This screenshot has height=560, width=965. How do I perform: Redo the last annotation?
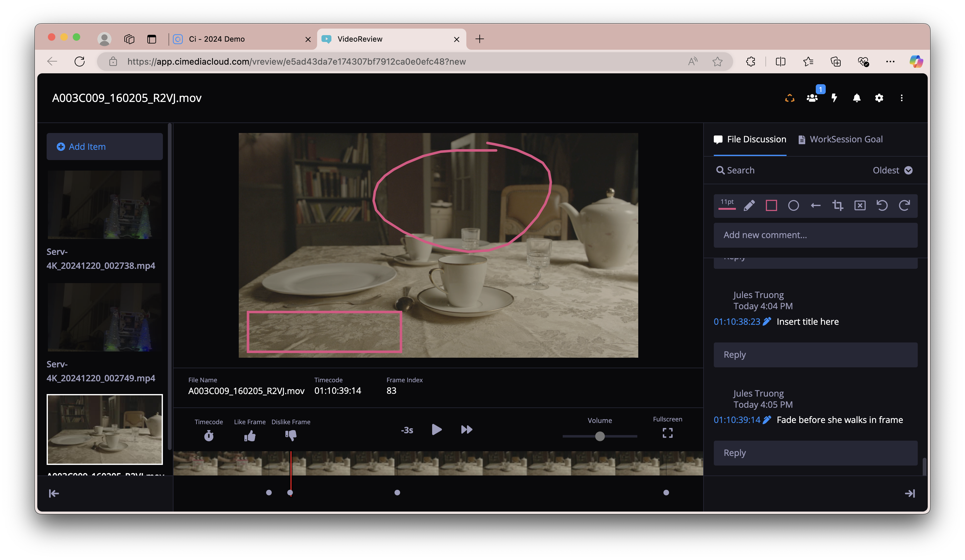904,205
